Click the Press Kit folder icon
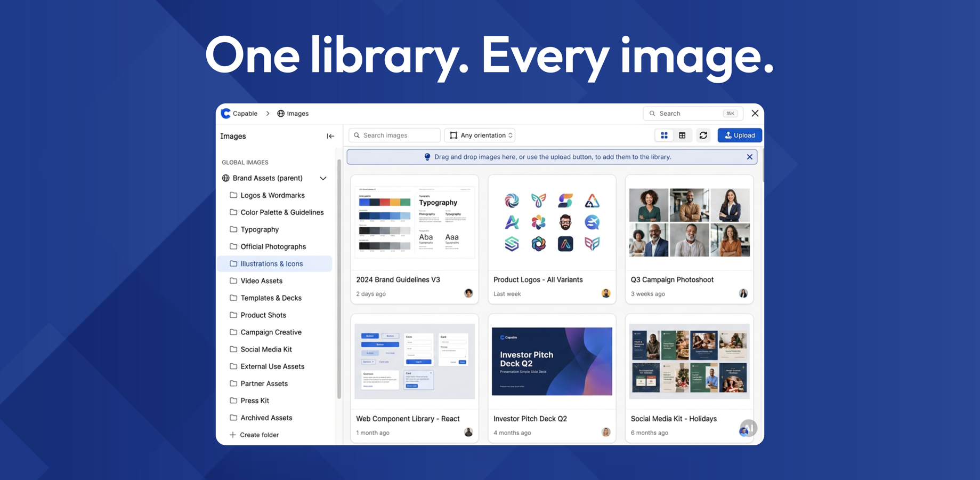Image resolution: width=980 pixels, height=480 pixels. [233, 401]
